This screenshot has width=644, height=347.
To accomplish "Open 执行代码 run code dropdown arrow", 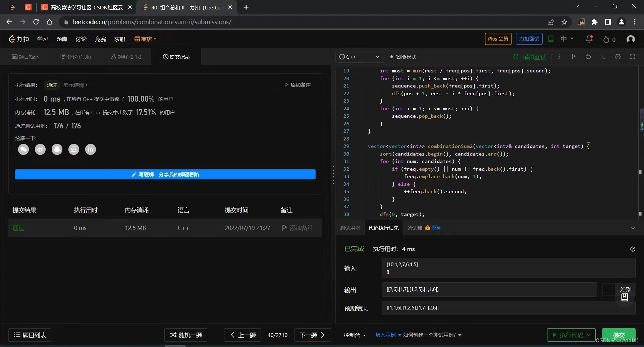I will coord(589,335).
